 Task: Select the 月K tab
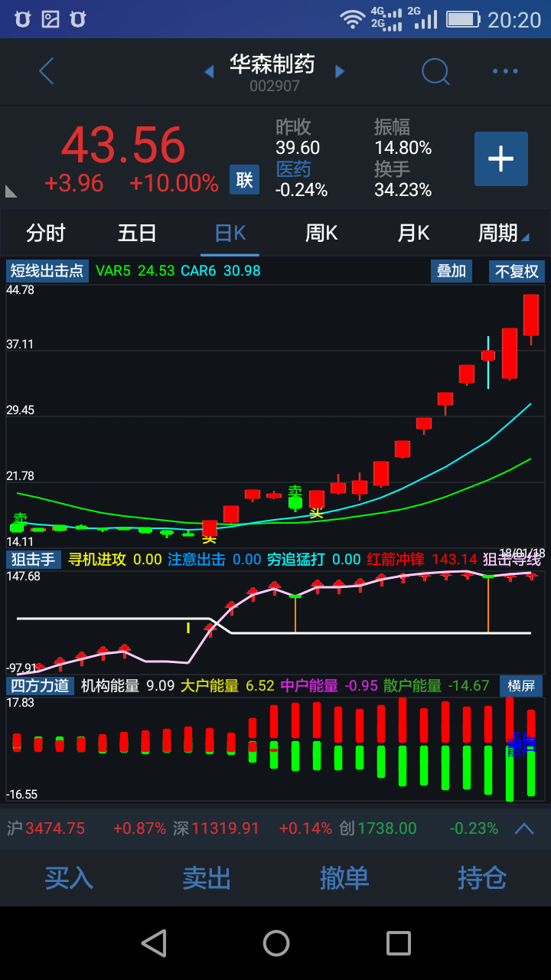tap(413, 233)
